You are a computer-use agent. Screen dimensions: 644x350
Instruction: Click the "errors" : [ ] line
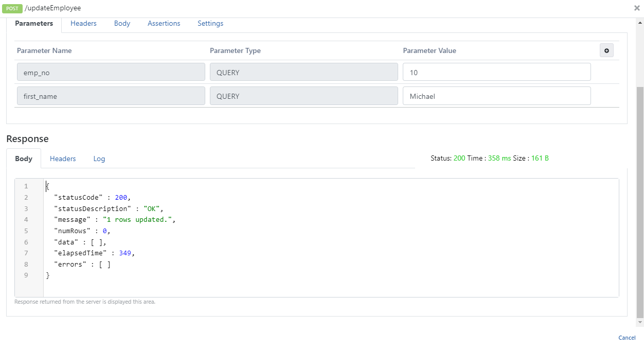point(82,264)
